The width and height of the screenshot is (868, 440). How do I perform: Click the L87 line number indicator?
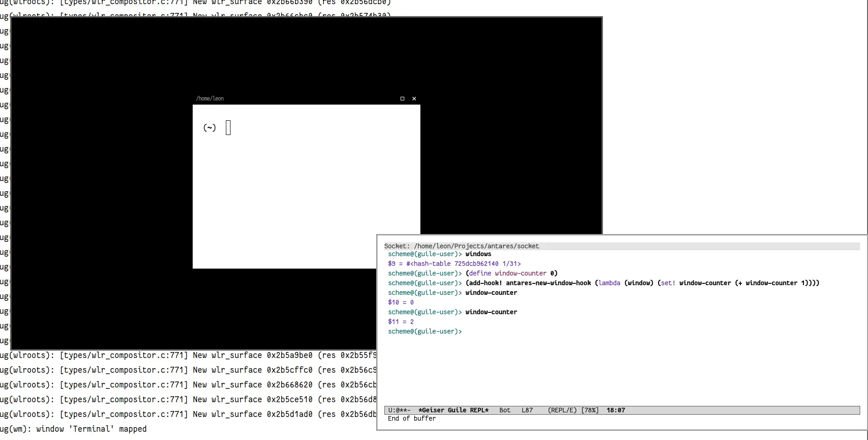click(527, 410)
